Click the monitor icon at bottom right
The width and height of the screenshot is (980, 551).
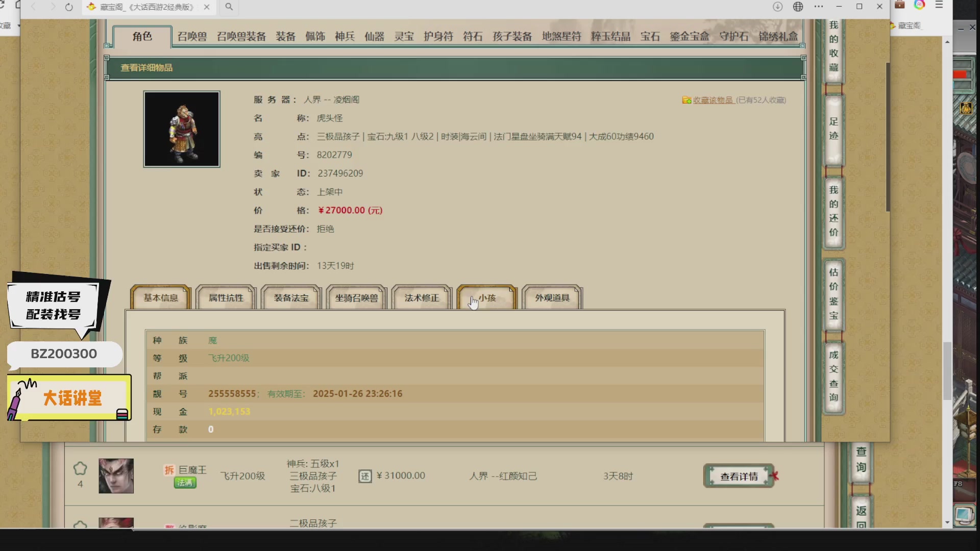pos(964,515)
